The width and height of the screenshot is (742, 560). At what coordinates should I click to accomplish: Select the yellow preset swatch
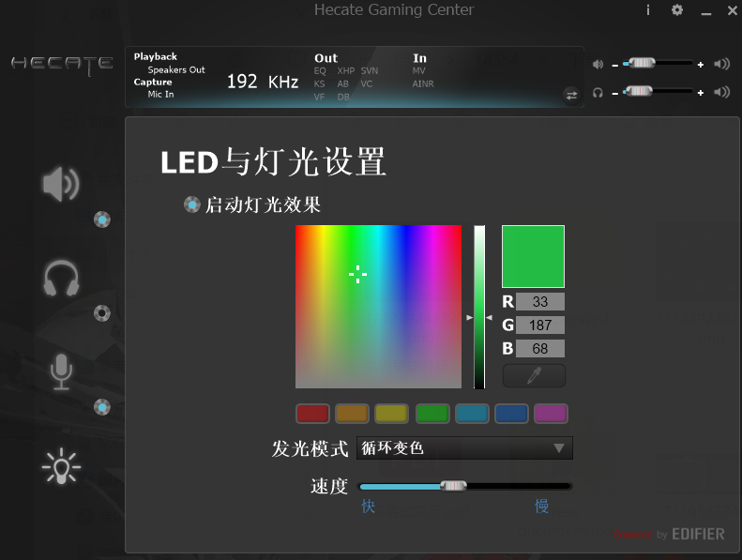[391, 414]
